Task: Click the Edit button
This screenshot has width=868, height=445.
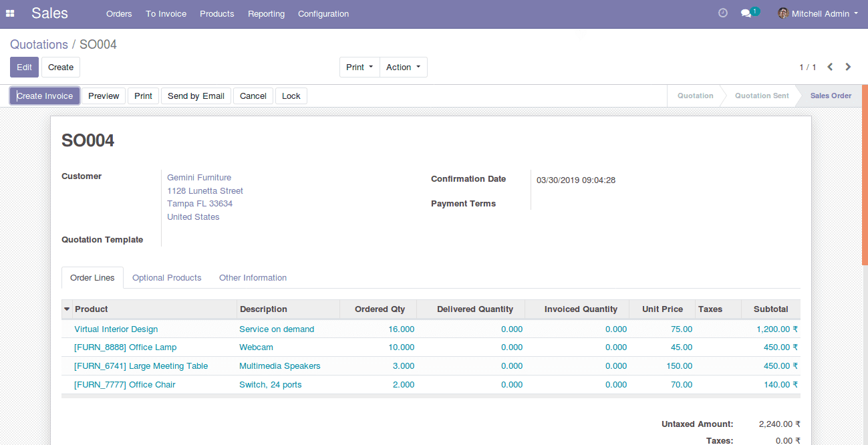Action: click(x=24, y=67)
